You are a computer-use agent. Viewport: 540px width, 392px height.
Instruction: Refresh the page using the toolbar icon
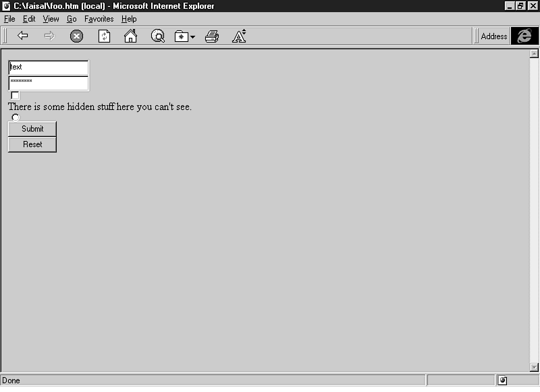click(x=104, y=36)
